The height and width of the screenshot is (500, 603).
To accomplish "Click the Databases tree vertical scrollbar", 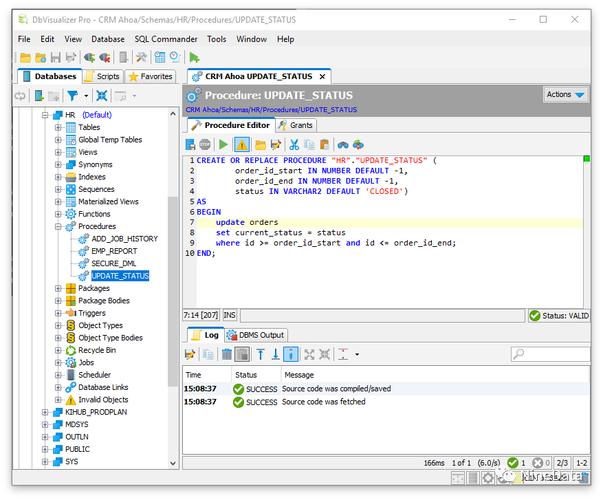I will (173, 291).
